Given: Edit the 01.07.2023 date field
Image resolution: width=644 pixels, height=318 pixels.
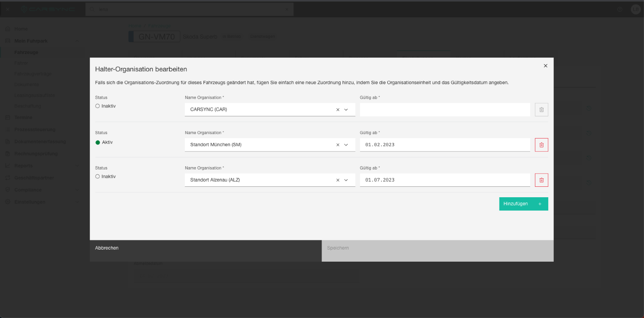Looking at the screenshot, I should point(445,180).
